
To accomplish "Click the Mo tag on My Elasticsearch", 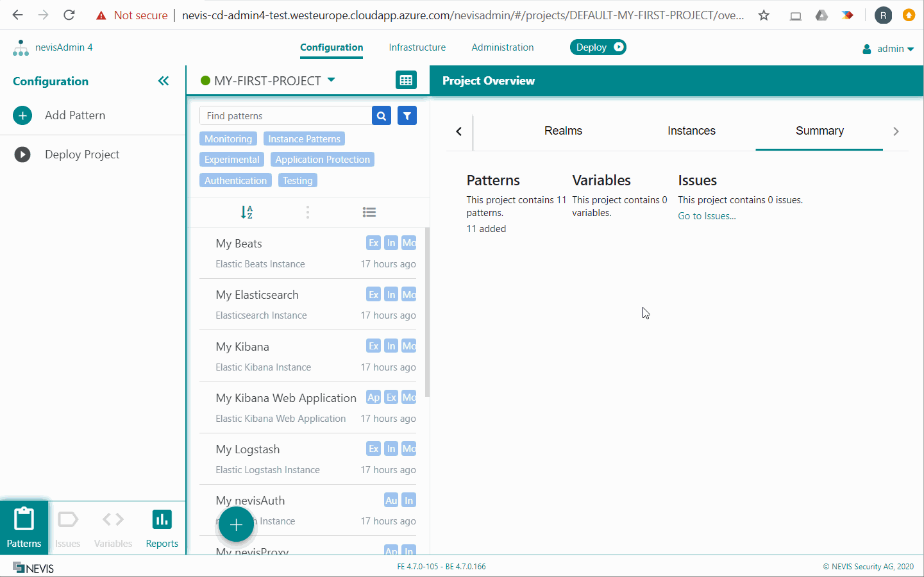I will [x=409, y=295].
